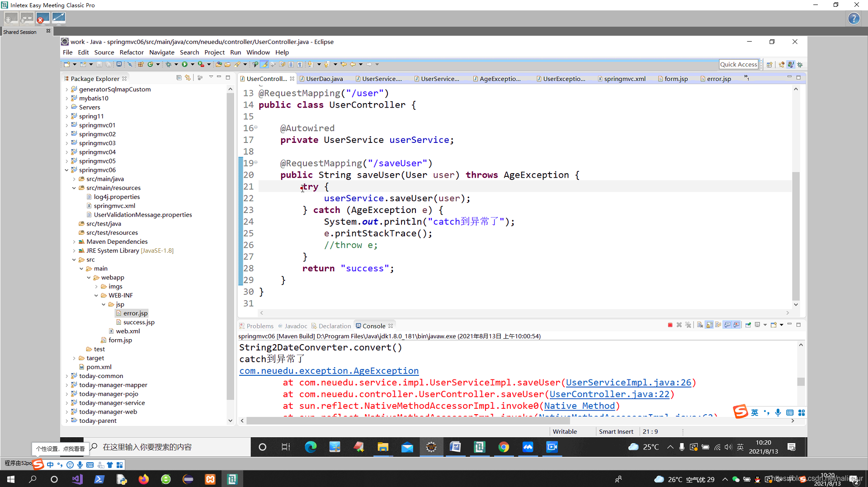Expand the target folder
868x487 pixels.
(74, 358)
